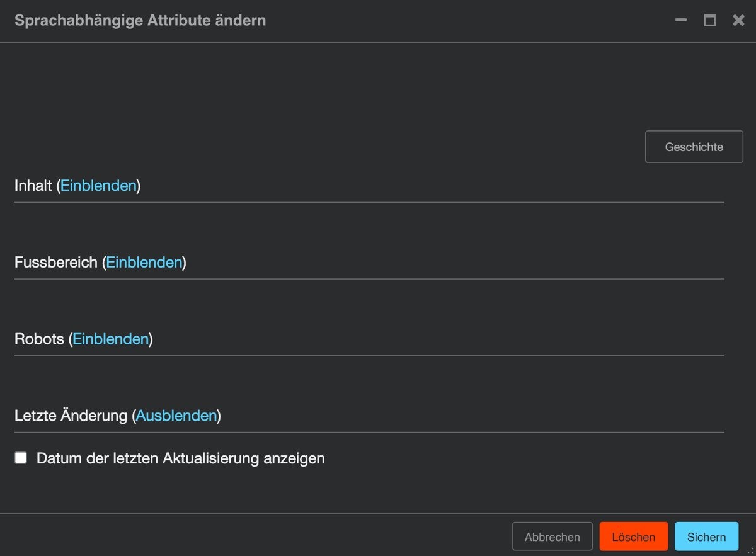The image size is (756, 556).
Task: Collapse Letzte Änderung via Ausblenden
Action: pyautogui.click(x=176, y=416)
